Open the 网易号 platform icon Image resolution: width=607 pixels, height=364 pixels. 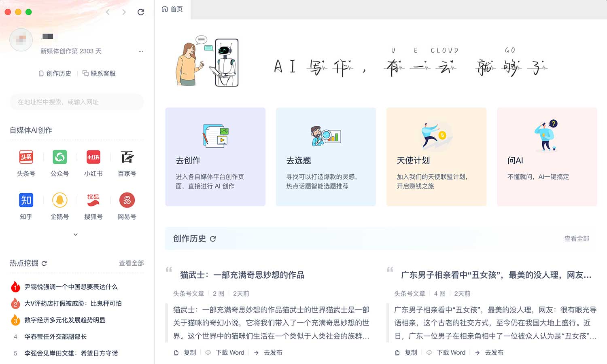127,200
